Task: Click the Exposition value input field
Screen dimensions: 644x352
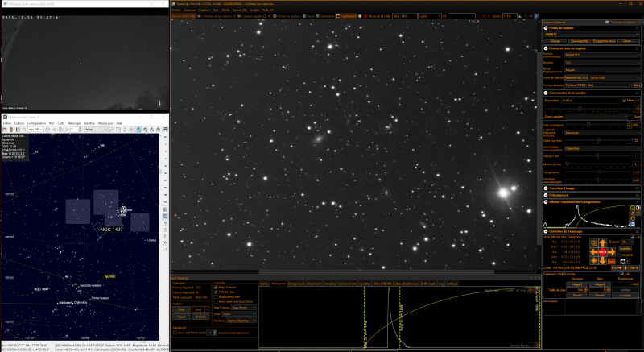Action: 590,100
